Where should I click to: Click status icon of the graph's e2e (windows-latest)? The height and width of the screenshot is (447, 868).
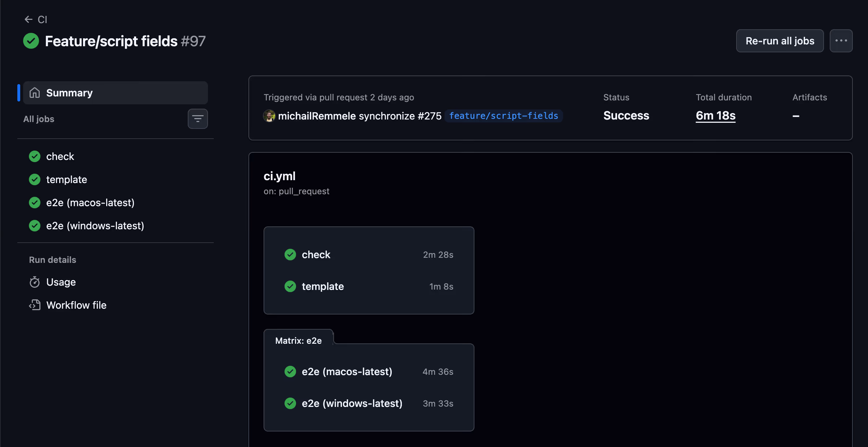(x=290, y=403)
